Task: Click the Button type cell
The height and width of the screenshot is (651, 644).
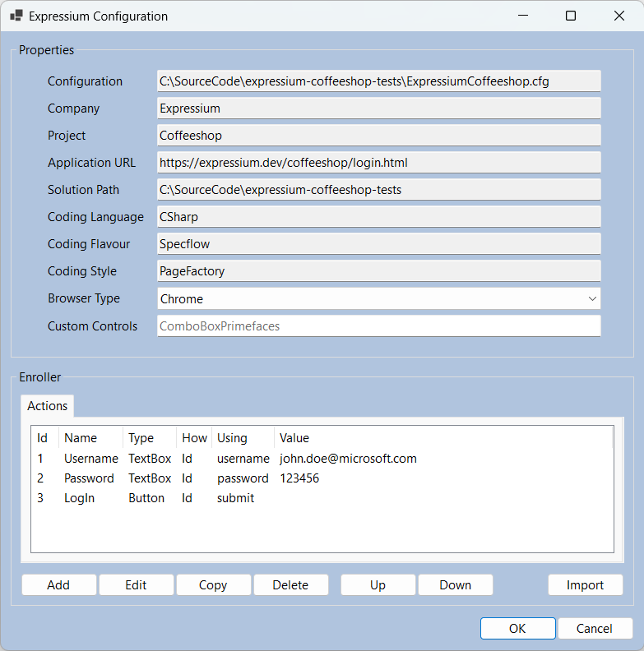Action: click(146, 498)
